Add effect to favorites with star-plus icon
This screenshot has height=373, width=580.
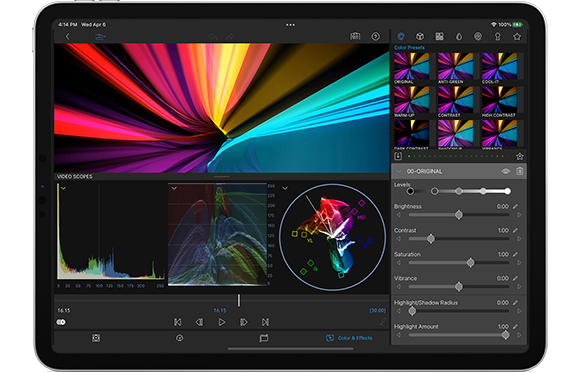[520, 156]
